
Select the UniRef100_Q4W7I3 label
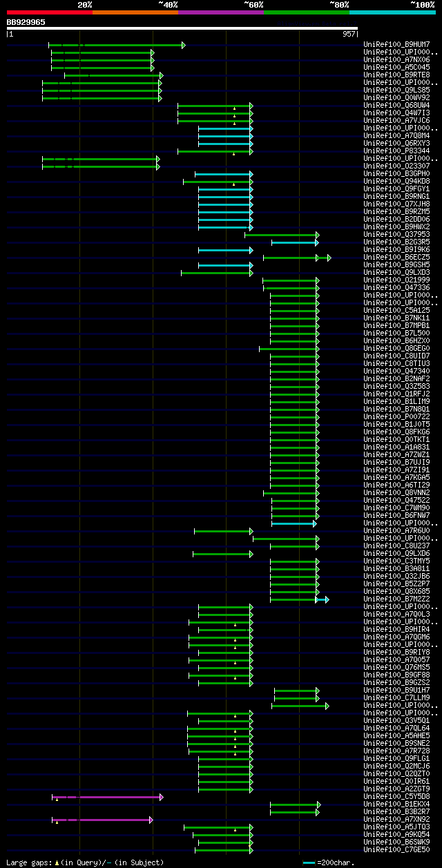tap(396, 113)
